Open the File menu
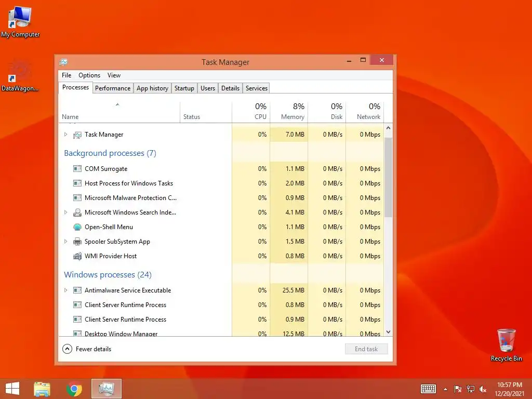The width and height of the screenshot is (532, 399). (x=66, y=75)
